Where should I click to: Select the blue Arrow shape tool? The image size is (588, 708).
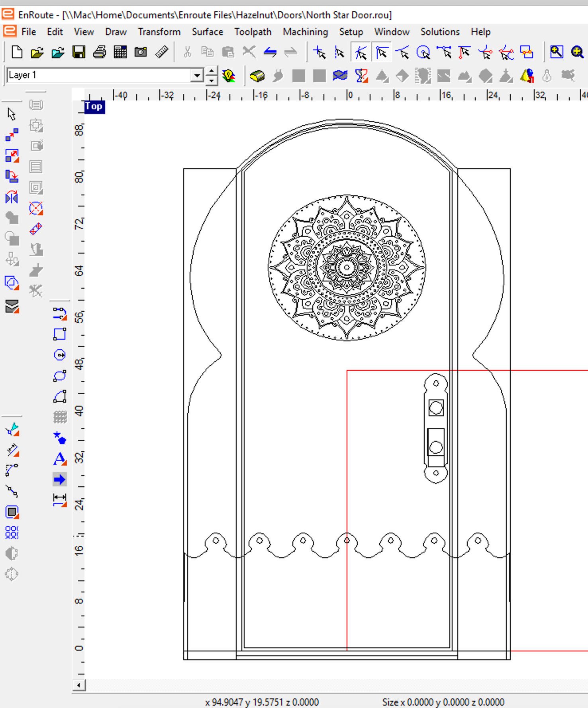click(60, 479)
